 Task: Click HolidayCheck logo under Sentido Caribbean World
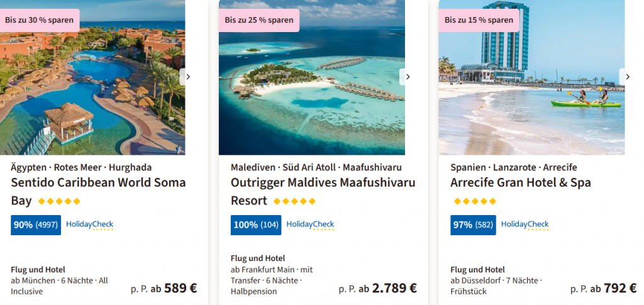pyautogui.click(x=89, y=225)
